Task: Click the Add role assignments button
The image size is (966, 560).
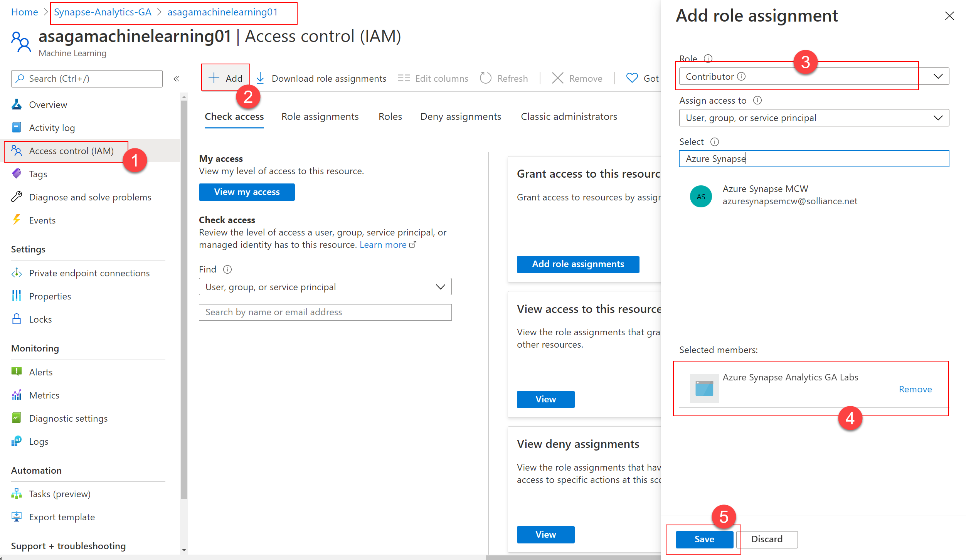Action: 578,264
